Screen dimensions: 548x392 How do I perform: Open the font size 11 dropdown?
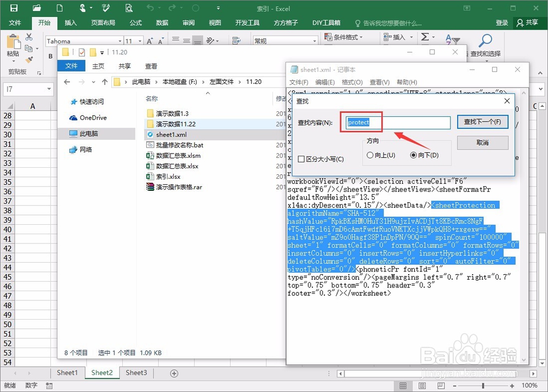(x=140, y=41)
